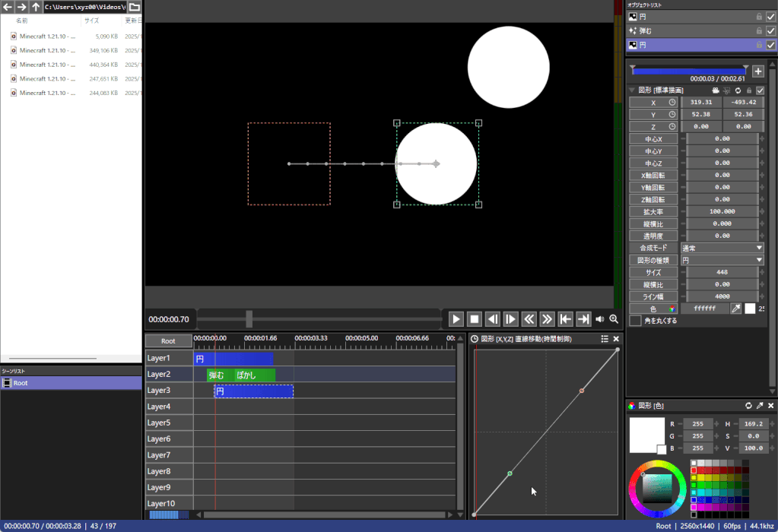The width and height of the screenshot is (778, 532).
Task: Jump to the end of the timeline
Action: click(583, 319)
